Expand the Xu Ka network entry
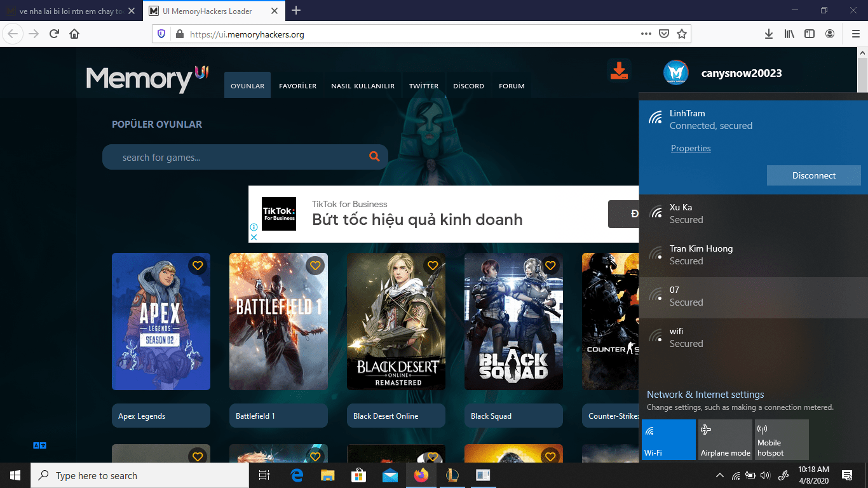This screenshot has height=488, width=868. click(753, 214)
